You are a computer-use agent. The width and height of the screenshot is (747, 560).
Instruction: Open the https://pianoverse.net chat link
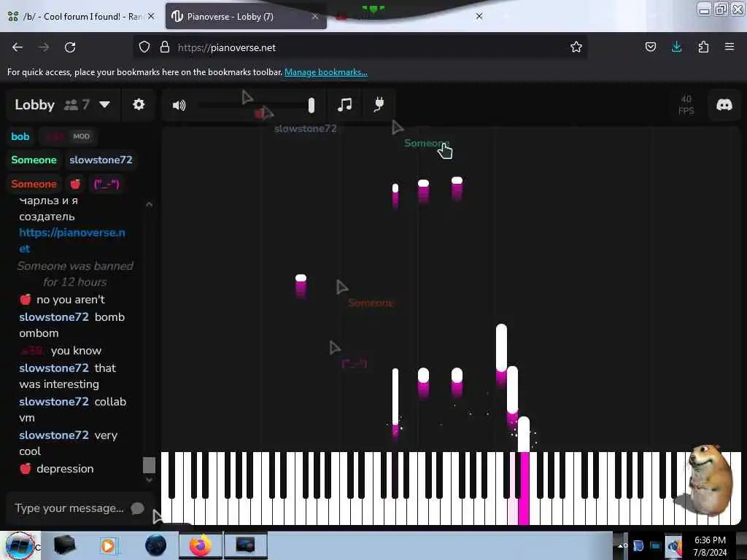(71, 241)
